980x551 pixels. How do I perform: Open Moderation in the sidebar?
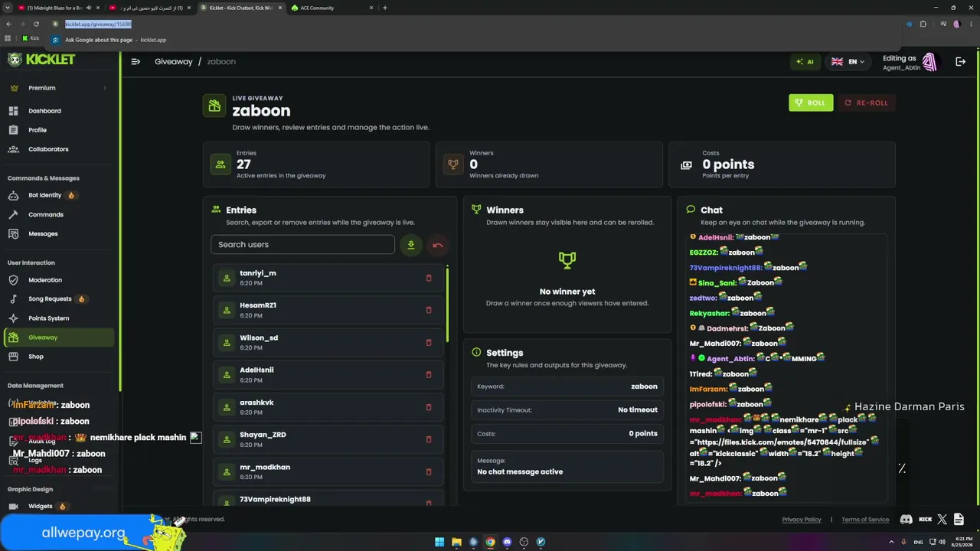[x=59, y=280]
